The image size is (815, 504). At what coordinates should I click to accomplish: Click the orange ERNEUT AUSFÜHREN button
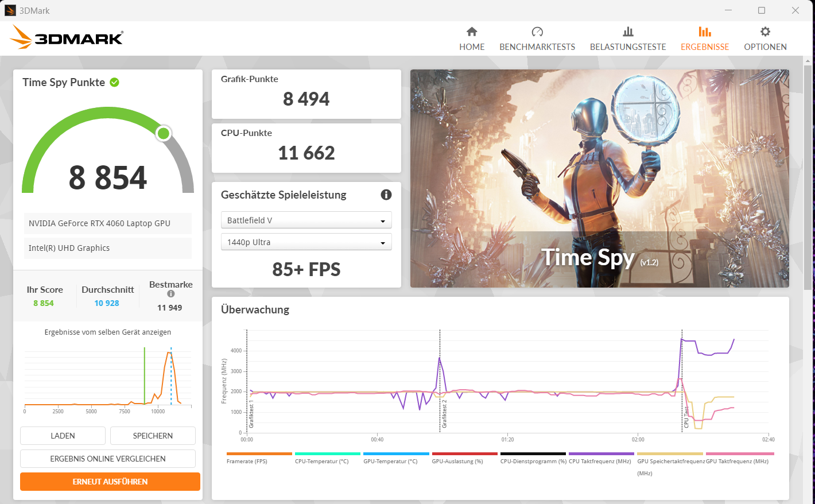[110, 482]
